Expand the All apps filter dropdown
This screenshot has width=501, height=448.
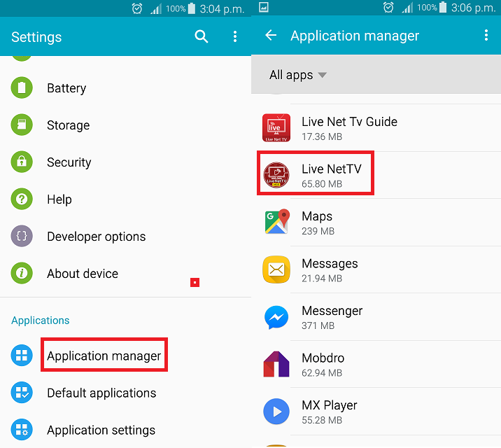(x=298, y=75)
